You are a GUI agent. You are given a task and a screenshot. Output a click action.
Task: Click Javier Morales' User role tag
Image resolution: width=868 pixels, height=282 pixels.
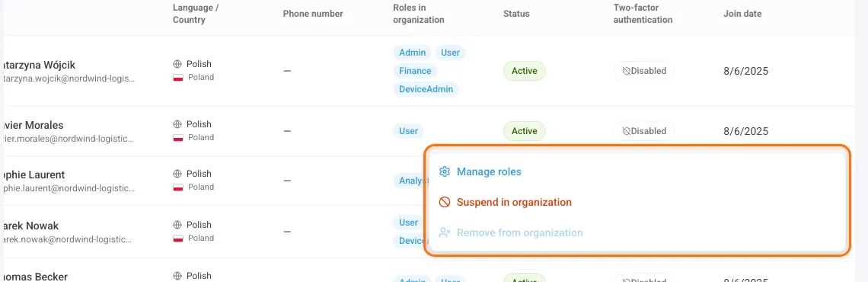pos(409,131)
